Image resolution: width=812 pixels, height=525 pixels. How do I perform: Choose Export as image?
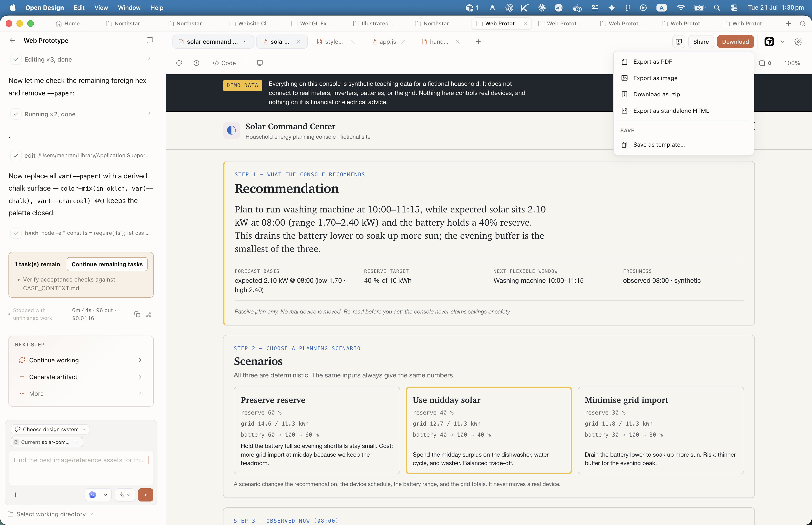[x=683, y=78]
